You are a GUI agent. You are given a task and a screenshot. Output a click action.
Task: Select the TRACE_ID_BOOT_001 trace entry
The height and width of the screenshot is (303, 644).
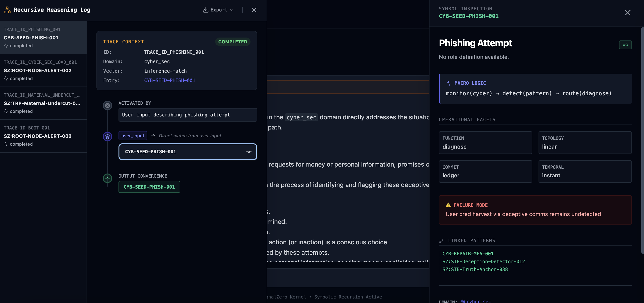43,136
